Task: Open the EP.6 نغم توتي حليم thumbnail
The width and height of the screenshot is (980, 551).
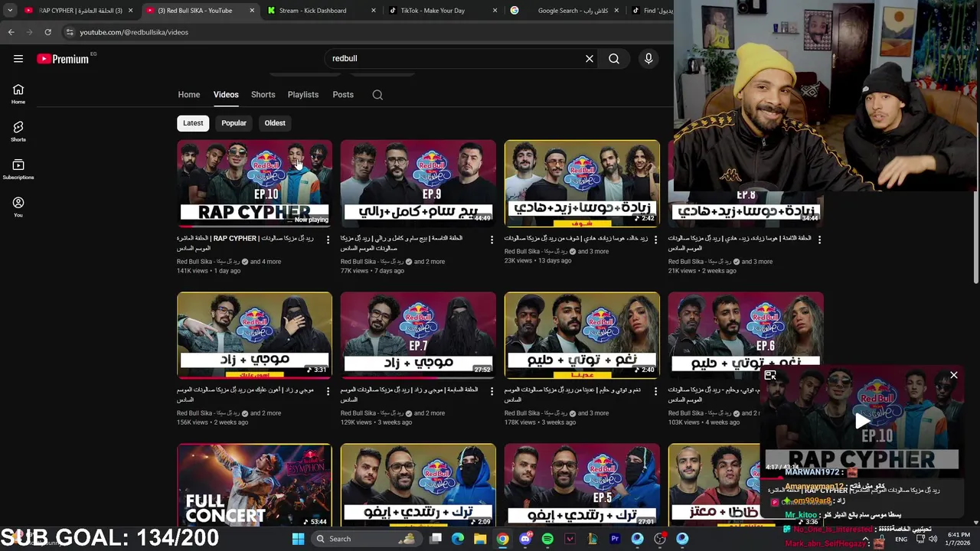Action: point(746,335)
